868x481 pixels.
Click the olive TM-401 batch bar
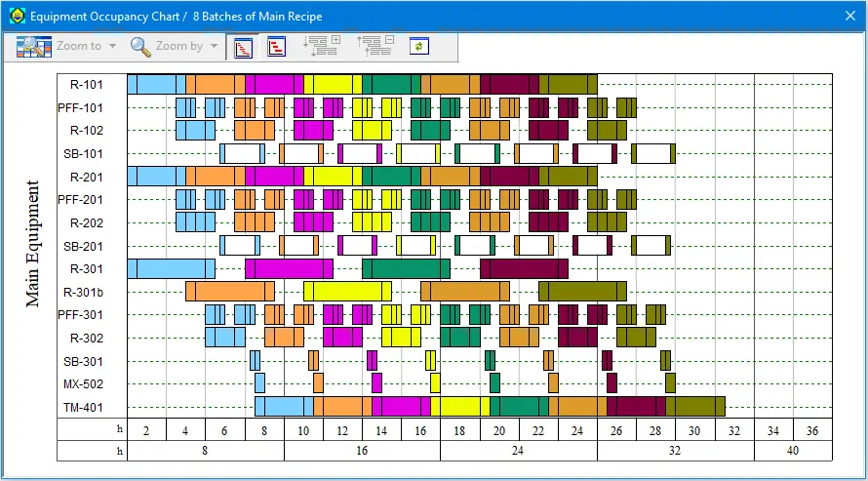click(694, 407)
